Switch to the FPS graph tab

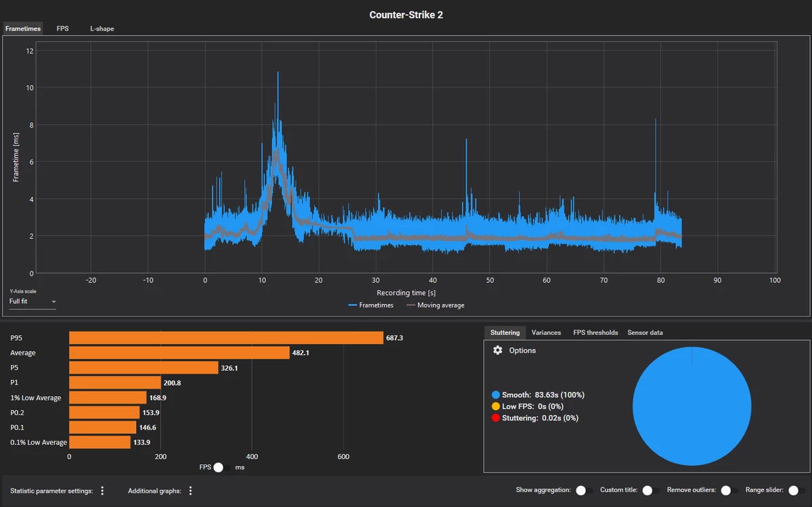point(62,28)
